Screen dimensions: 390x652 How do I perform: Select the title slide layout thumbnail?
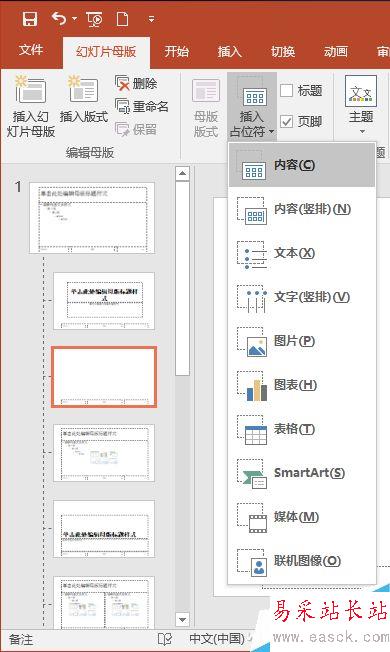104,301
